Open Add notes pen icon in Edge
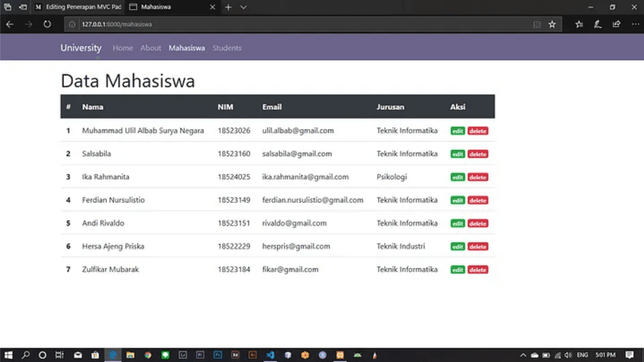The height and width of the screenshot is (362, 644). point(598,25)
